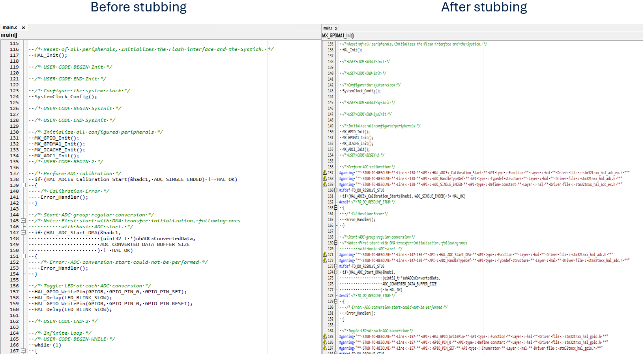Collapse the code block at line 139
Viewport: 644px width, 354px height.
pos(23,185)
